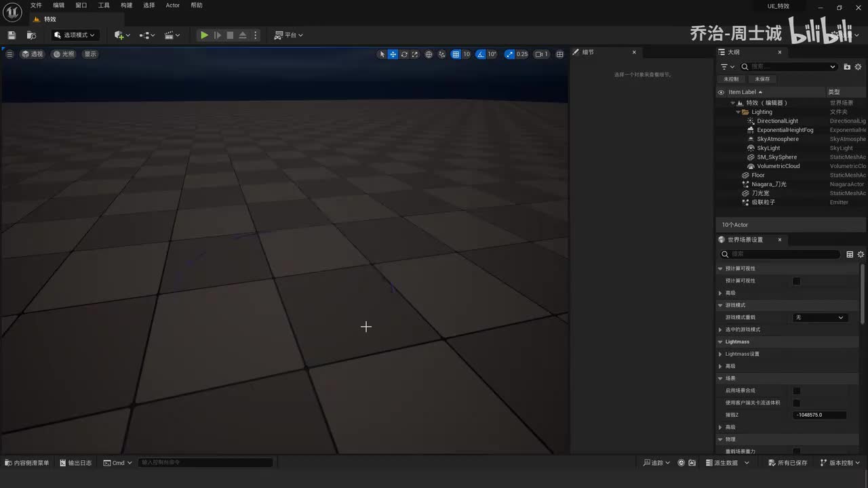Activate the Scale tool in viewport
Viewport: 868px width, 488px height.
tap(415, 54)
